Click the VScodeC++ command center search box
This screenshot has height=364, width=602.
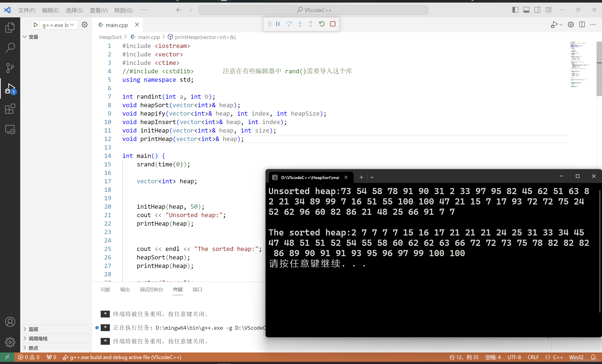313,10
